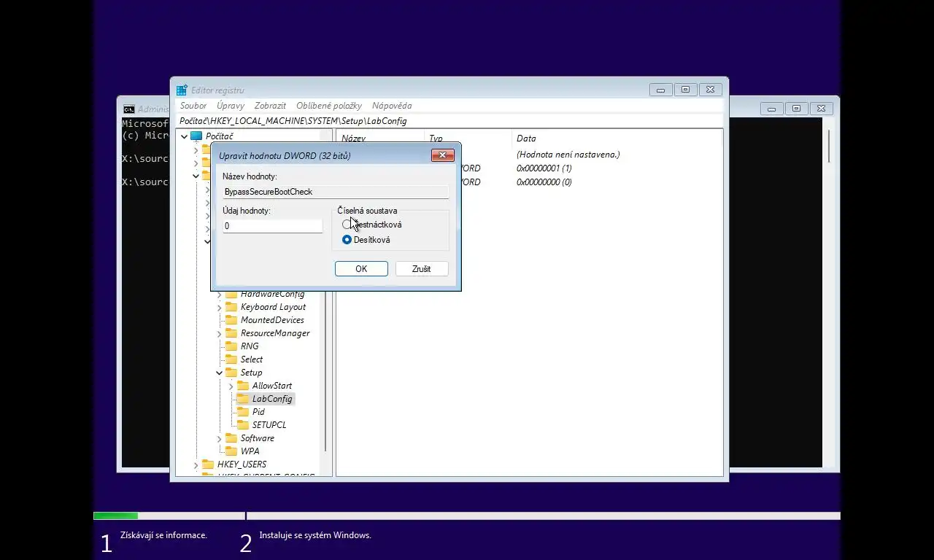
Task: Open the Oblíbené položky menu
Action: pyautogui.click(x=329, y=106)
